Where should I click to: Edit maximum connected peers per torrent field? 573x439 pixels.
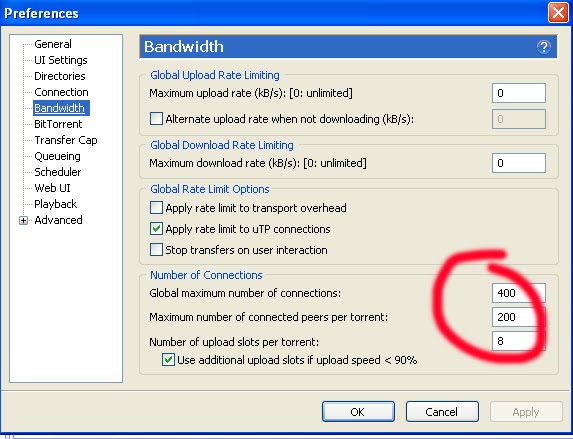519,317
